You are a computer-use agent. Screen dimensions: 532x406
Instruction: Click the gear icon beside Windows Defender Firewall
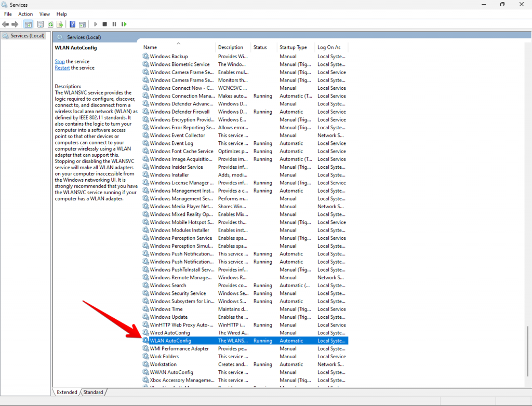[x=145, y=112]
